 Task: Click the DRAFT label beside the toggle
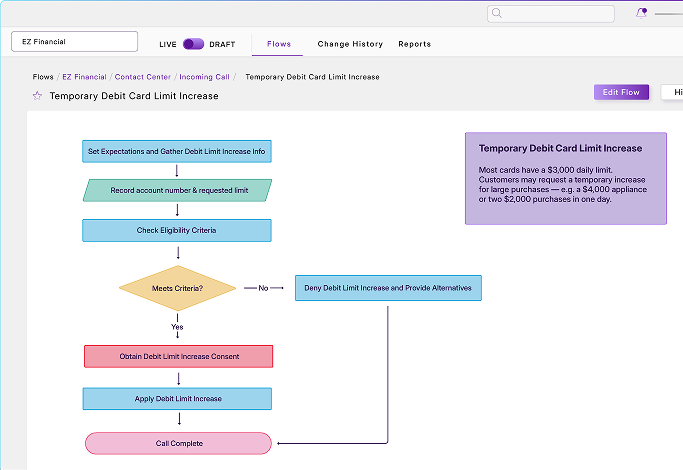tap(222, 44)
